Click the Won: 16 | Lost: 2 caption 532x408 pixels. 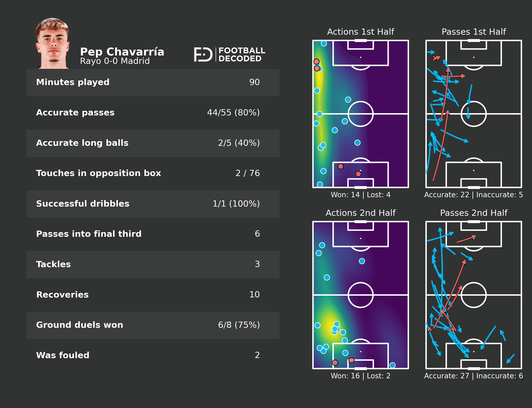[x=360, y=376]
